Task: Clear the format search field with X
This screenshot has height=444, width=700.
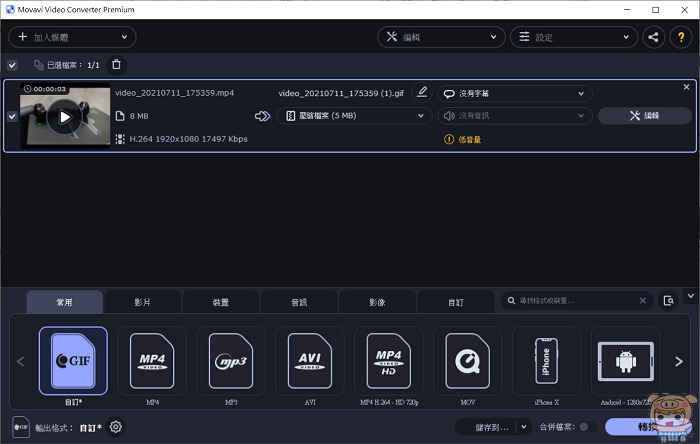Action: coord(642,301)
